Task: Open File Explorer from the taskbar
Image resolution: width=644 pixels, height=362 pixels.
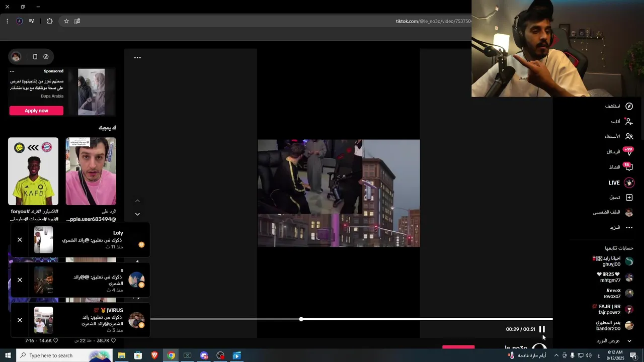Action: click(122, 355)
